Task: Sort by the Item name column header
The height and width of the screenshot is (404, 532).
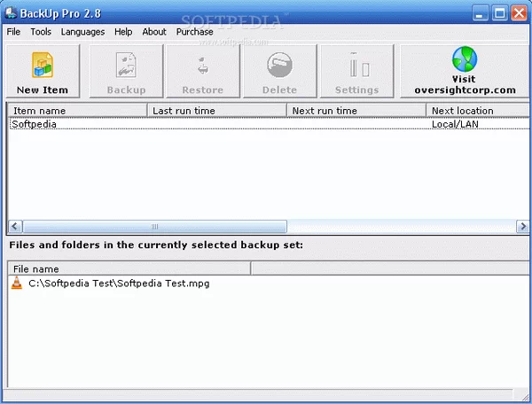Action: pyautogui.click(x=77, y=111)
